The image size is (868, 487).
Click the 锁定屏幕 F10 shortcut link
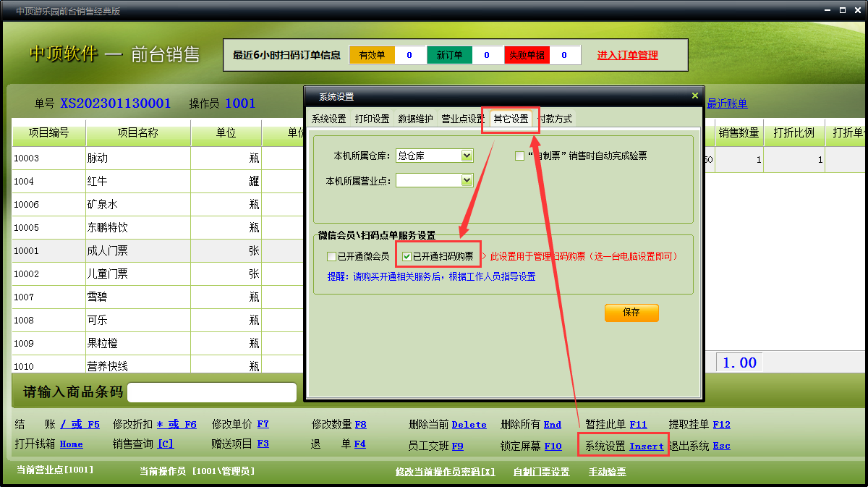tap(553, 446)
